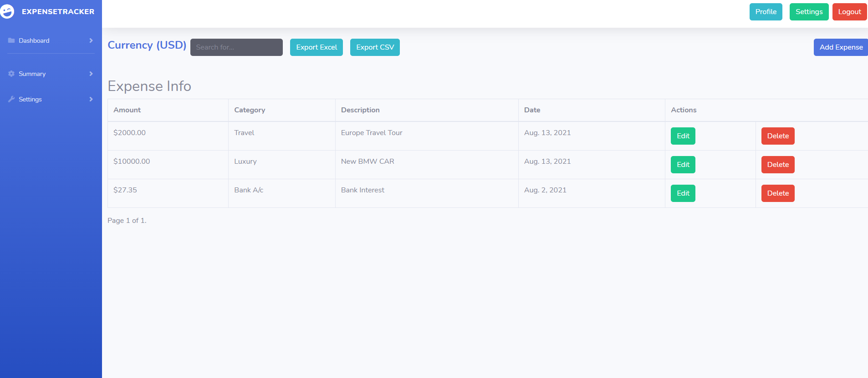The width and height of the screenshot is (868, 378).
Task: Click the ExpenseTracker smiley logo icon
Action: pos(7,11)
